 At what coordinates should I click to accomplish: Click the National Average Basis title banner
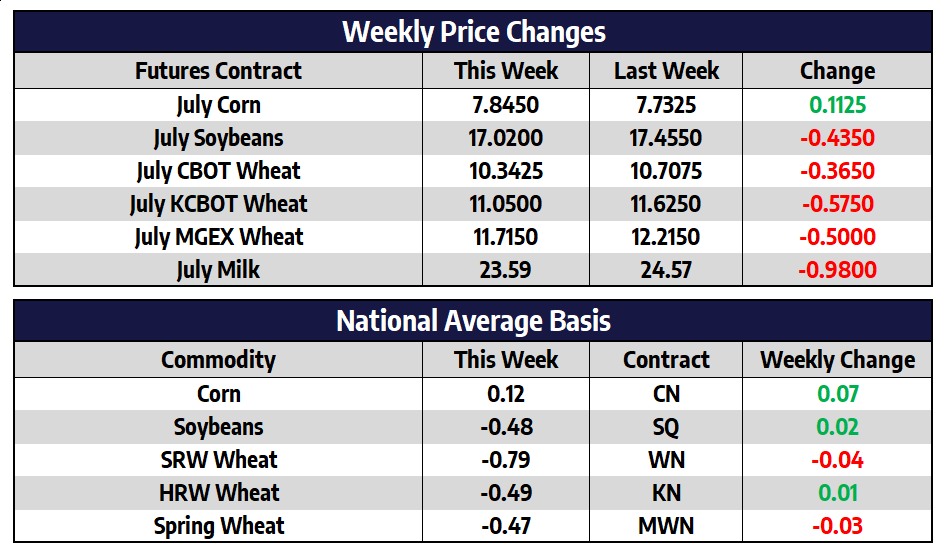(473, 321)
